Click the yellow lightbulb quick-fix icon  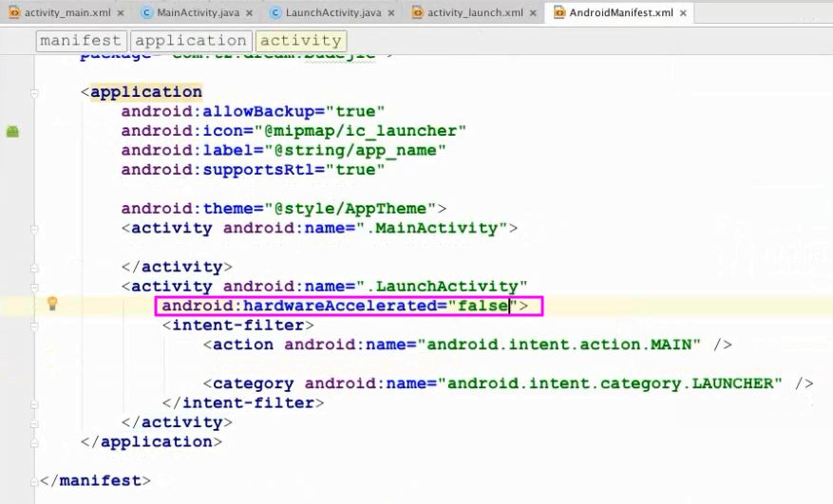tap(53, 304)
